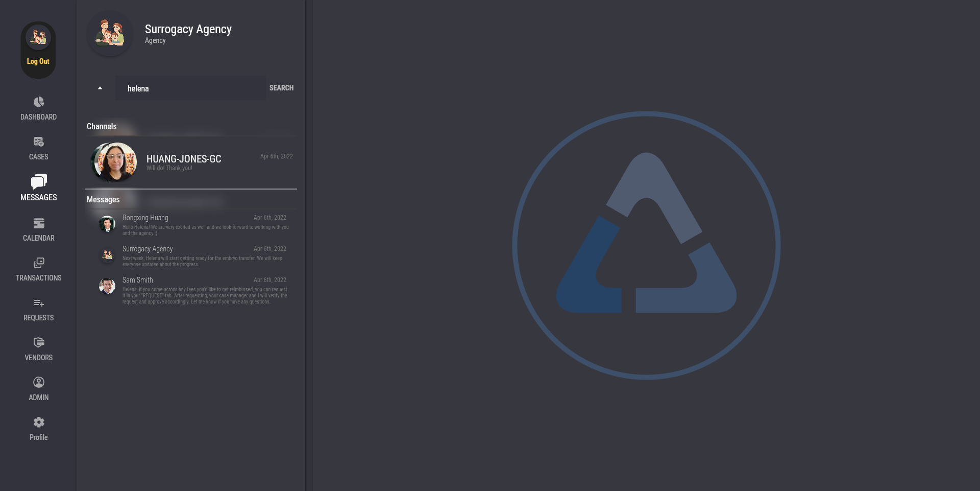The image size is (980, 491).
Task: Open the Surrogacy Agency message result
Action: 204,256
